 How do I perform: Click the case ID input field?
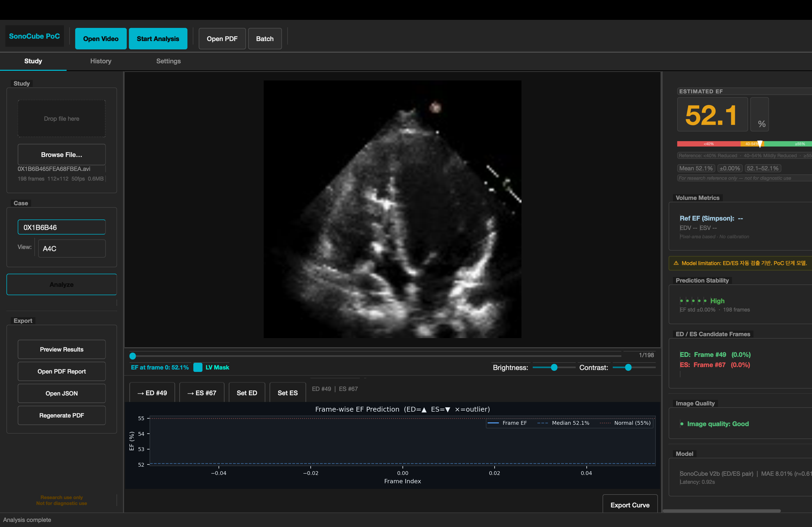pyautogui.click(x=61, y=227)
